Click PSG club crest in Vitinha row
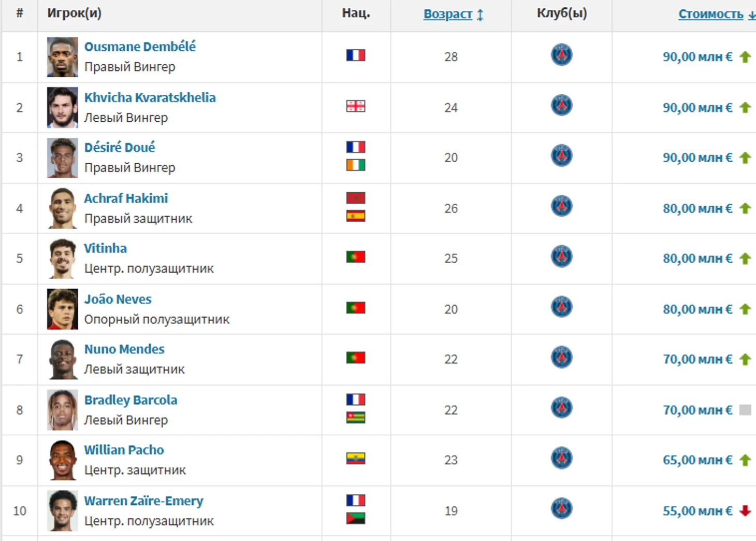 [x=561, y=257]
